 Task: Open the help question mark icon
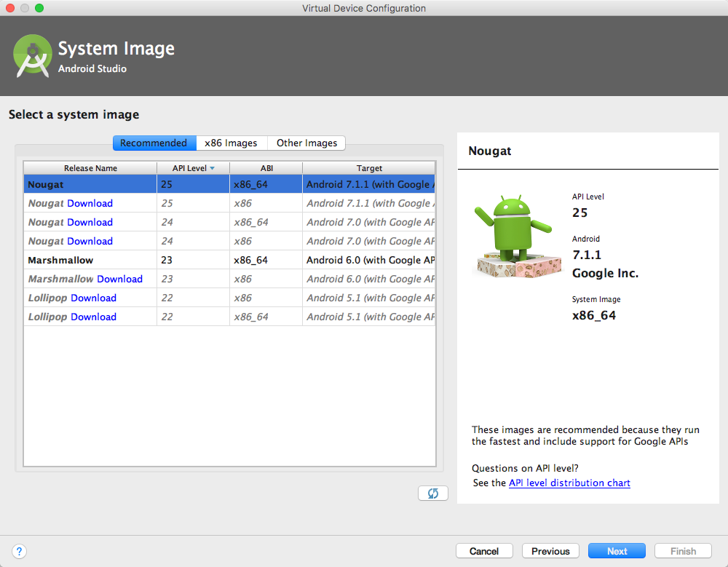pyautogui.click(x=19, y=551)
